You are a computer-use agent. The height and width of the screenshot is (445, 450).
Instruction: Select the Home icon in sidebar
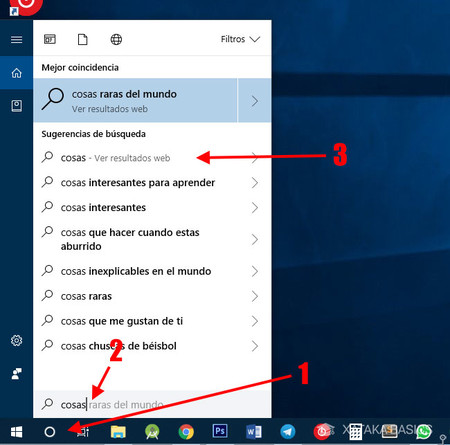coord(16,73)
